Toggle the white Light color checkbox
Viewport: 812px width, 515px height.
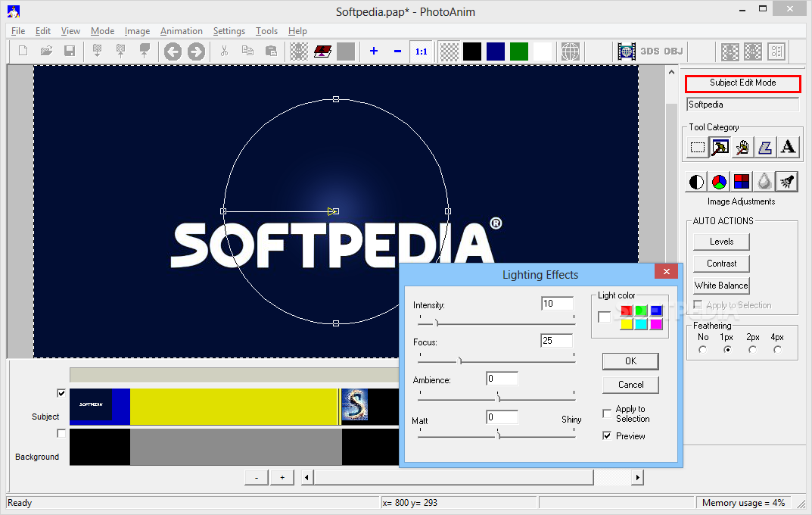click(604, 317)
